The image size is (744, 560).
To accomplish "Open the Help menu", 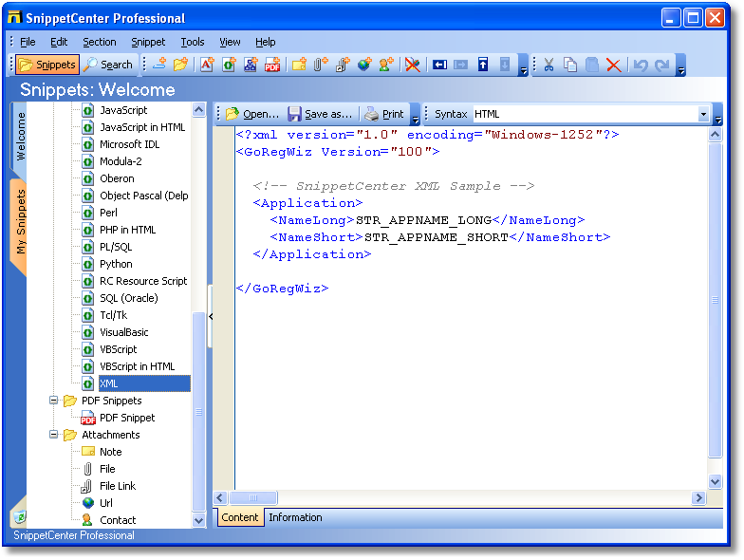I will [266, 42].
